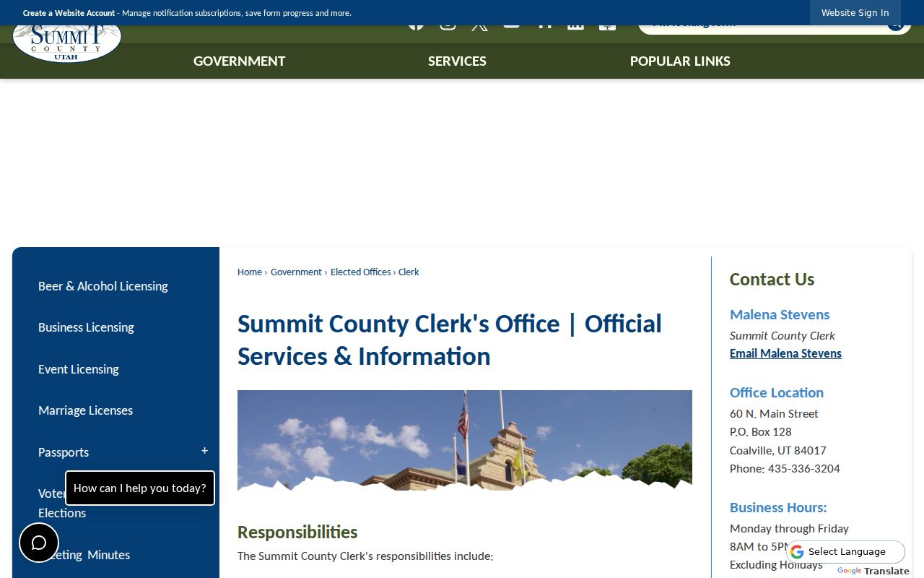Open the Services menu
This screenshot has width=924, height=578.
click(x=457, y=61)
